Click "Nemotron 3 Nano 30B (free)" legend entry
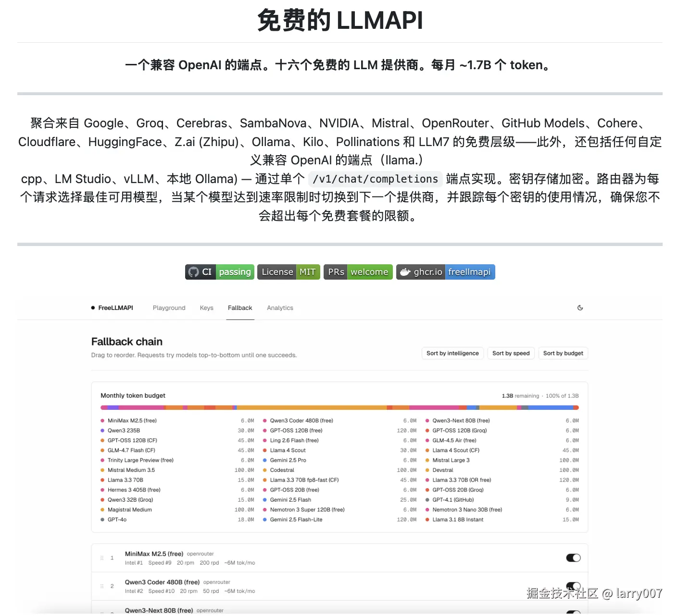678x616 pixels. (x=467, y=510)
